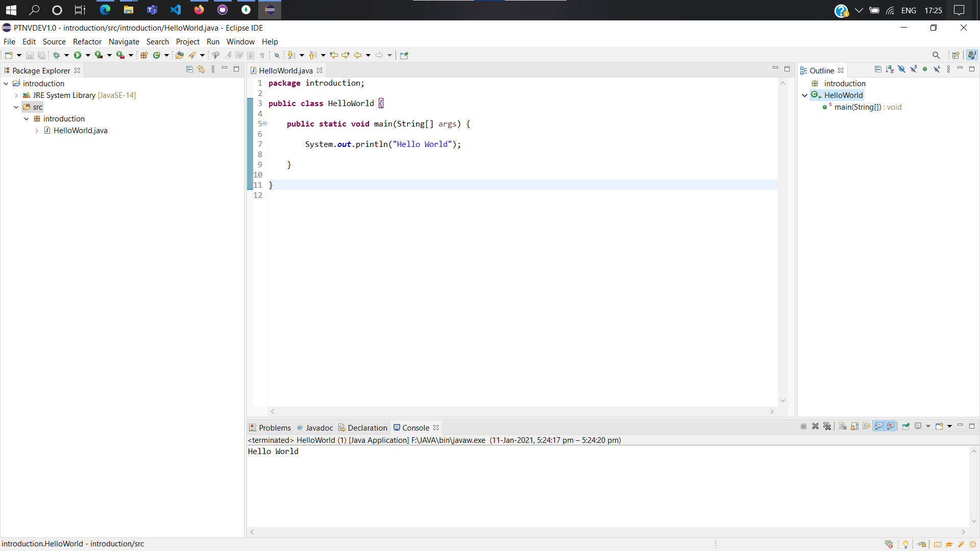Open the Run button dropdown arrow
The width and height of the screenshot is (980, 551).
(88, 55)
